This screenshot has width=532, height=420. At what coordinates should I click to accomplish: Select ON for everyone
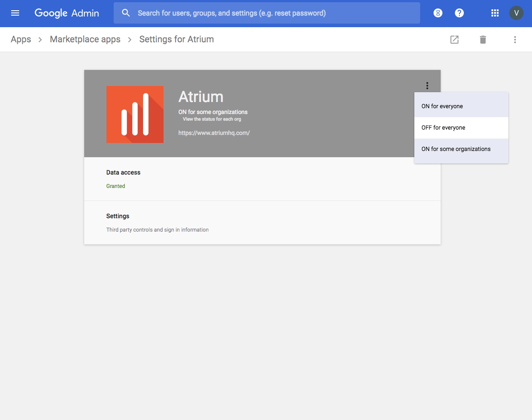(461, 106)
